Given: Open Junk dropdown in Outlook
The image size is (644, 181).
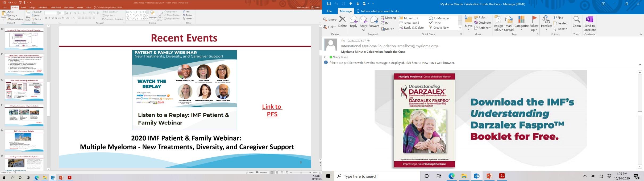Looking at the screenshot, I should pyautogui.click(x=330, y=27).
